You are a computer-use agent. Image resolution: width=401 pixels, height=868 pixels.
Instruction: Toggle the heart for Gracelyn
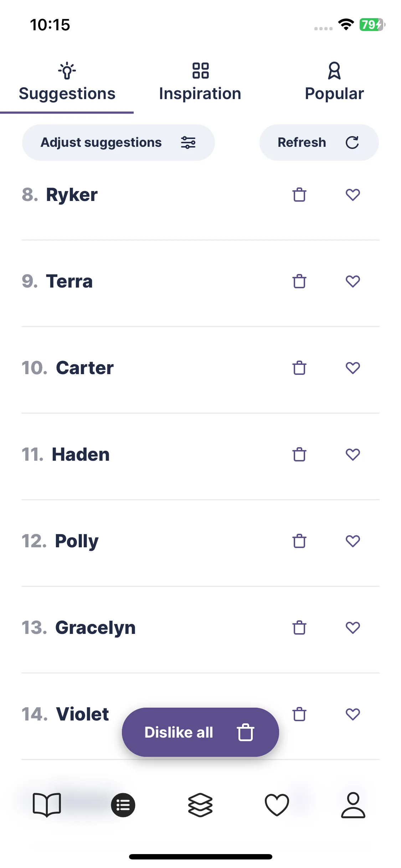pyautogui.click(x=353, y=627)
